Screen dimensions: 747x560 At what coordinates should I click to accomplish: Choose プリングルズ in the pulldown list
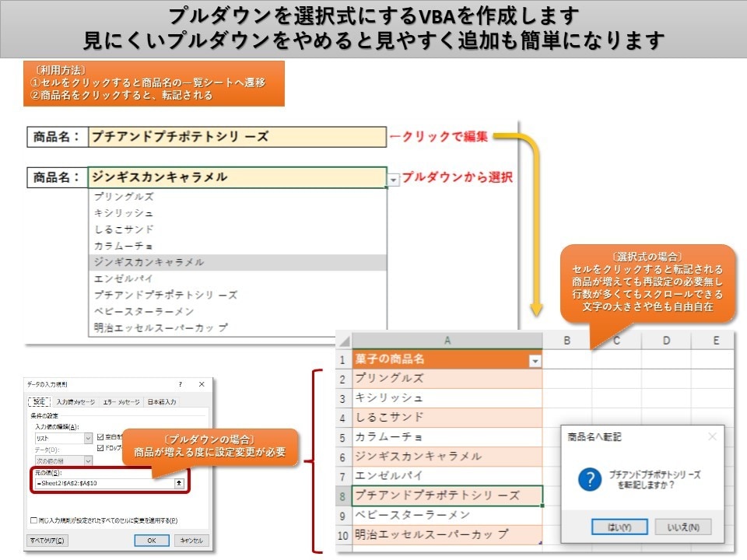click(237, 197)
